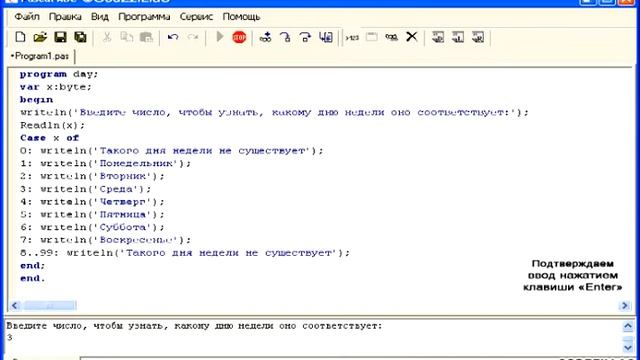Screen dimensions: 640x360
Task: Save all files with the double floppy icon
Action: pyautogui.click(x=80, y=37)
